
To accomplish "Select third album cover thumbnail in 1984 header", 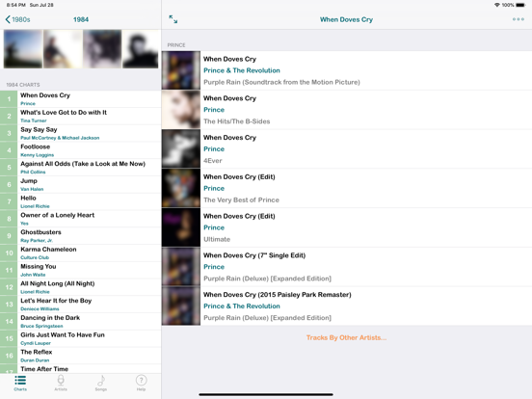I will [102, 49].
